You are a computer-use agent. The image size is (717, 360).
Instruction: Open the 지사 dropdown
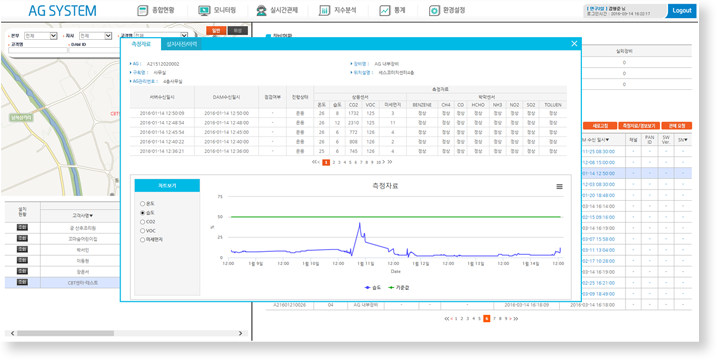(x=95, y=36)
